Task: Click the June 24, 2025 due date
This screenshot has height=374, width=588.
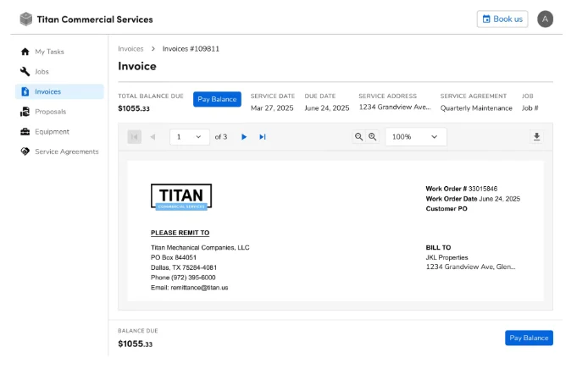Action: 327,108
